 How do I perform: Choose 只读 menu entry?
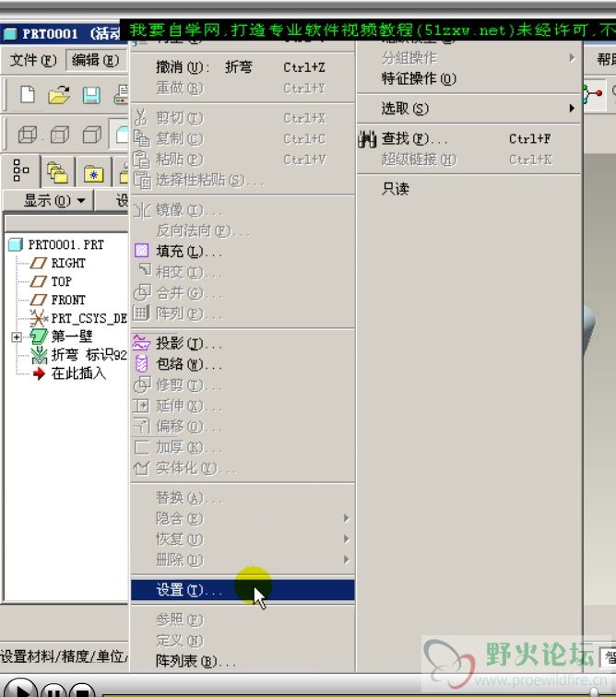468,189
